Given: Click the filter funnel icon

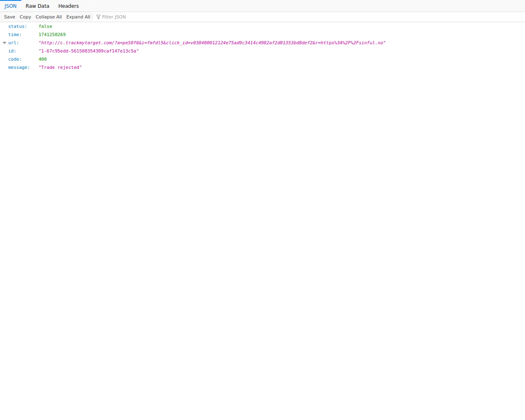Looking at the screenshot, I should click(x=98, y=17).
